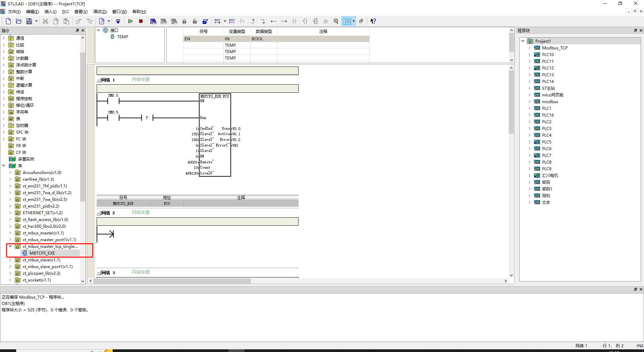
Task: Click the Cut scissors icon
Action: [x=46, y=21]
